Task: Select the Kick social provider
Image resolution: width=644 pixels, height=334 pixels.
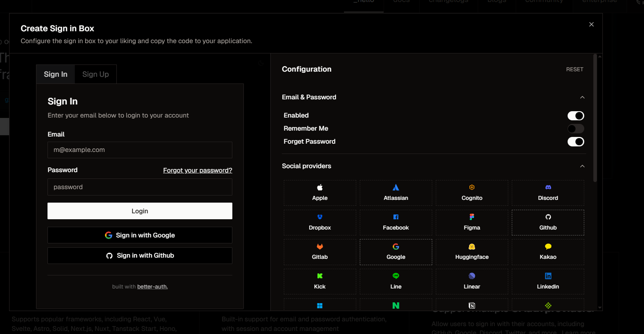Action: click(320, 281)
